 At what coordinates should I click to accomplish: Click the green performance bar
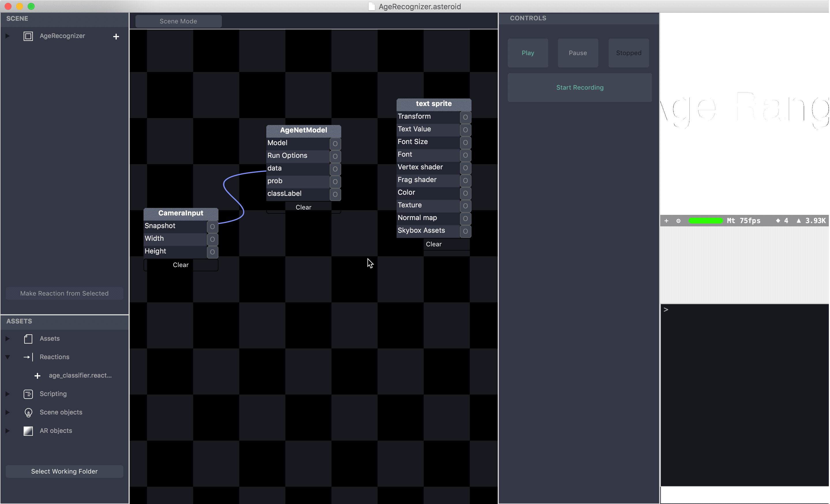[x=705, y=221]
